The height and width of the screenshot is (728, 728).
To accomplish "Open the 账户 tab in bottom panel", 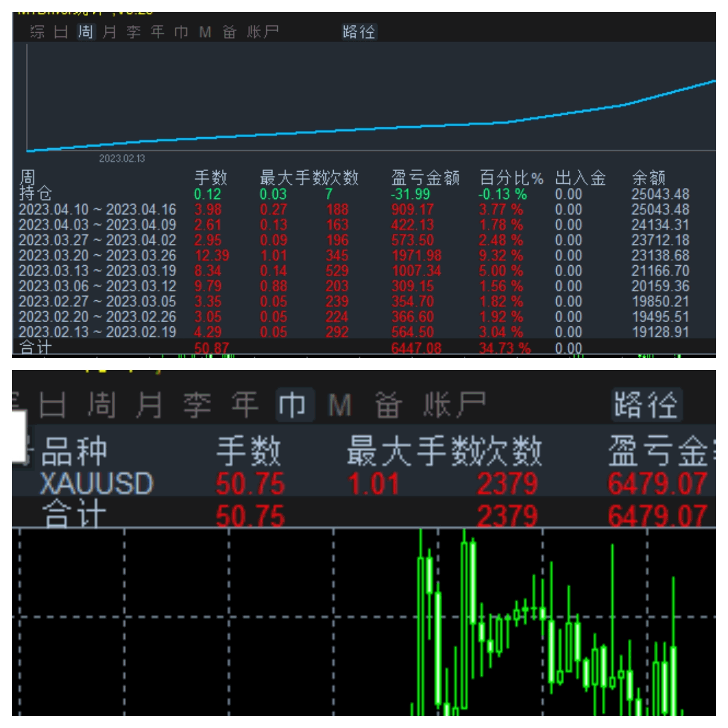I will [x=455, y=405].
